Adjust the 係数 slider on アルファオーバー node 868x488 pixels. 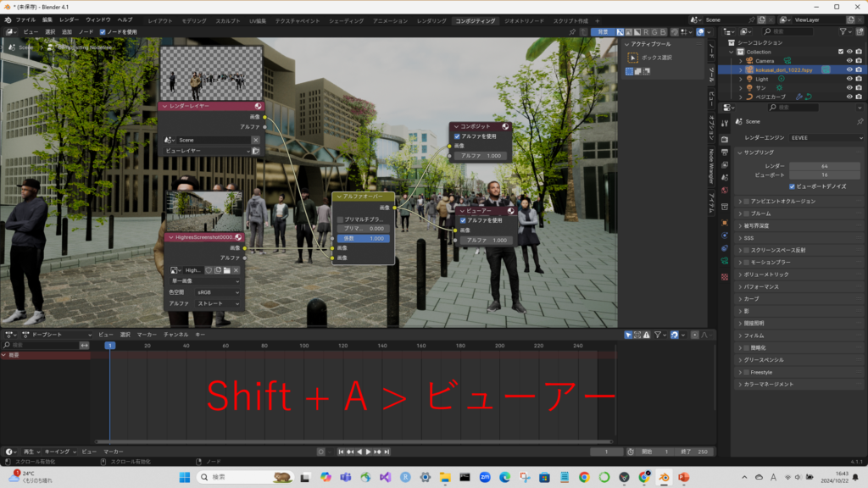tap(364, 238)
